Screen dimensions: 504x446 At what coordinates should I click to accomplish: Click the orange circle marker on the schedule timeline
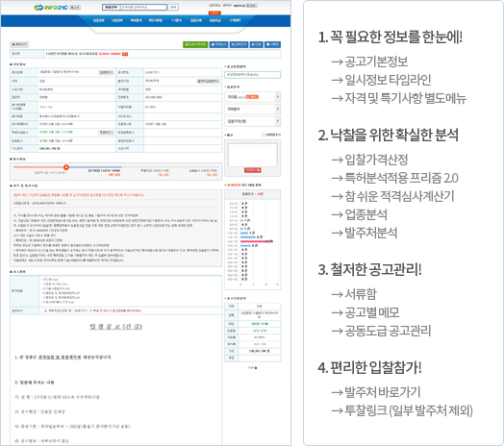point(66,167)
